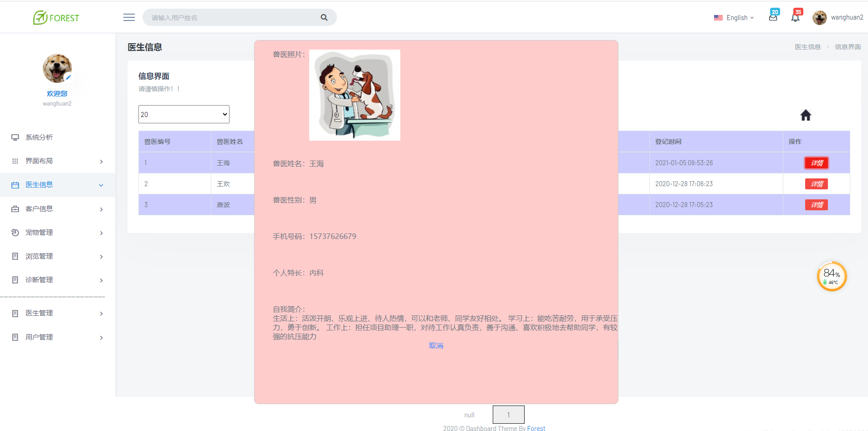Screen dimensions: 868x431
Task: Click the pencil edit icon on avatar
Action: tap(67, 77)
